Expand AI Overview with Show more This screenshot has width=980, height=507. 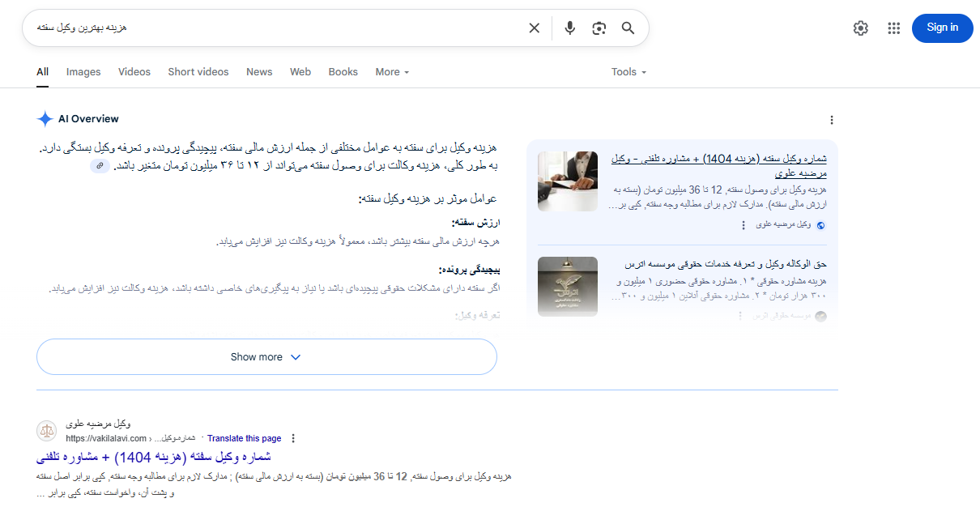point(266,357)
